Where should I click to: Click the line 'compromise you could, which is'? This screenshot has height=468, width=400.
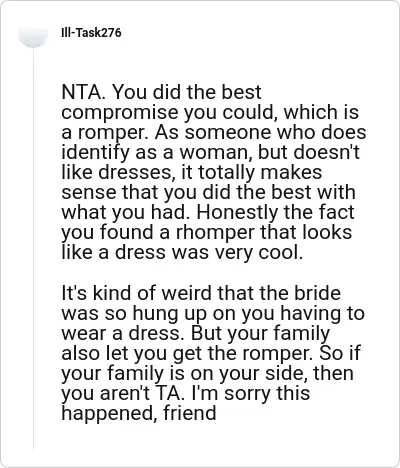coord(210,112)
